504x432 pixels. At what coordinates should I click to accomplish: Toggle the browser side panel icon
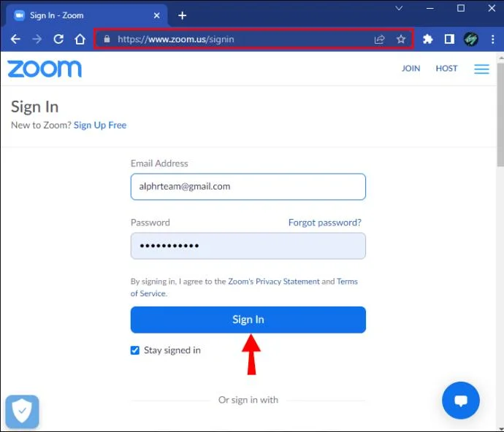[x=449, y=39]
